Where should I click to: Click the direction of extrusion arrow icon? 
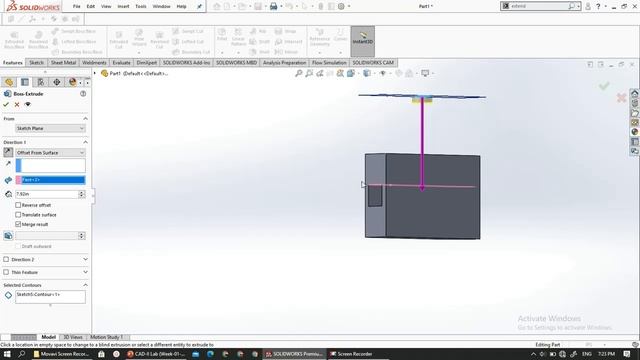[x=8, y=163]
